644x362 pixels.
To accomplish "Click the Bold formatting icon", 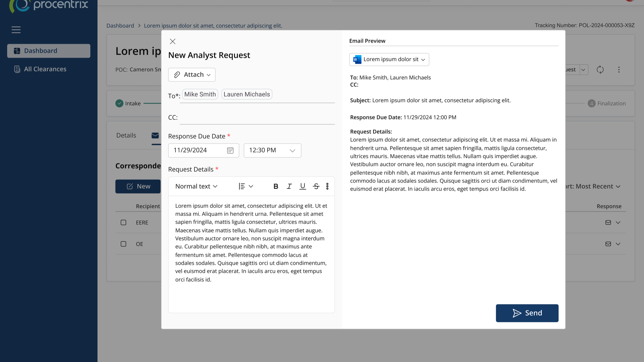I will (276, 186).
